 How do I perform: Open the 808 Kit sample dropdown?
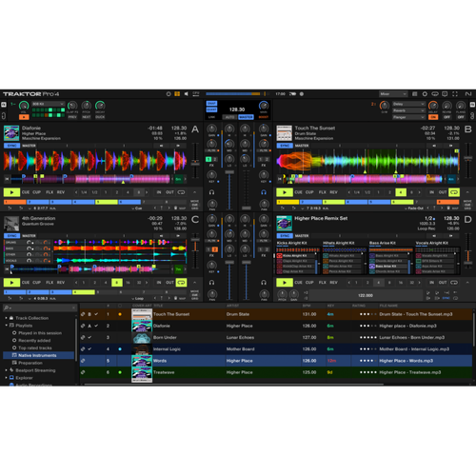(x=49, y=104)
